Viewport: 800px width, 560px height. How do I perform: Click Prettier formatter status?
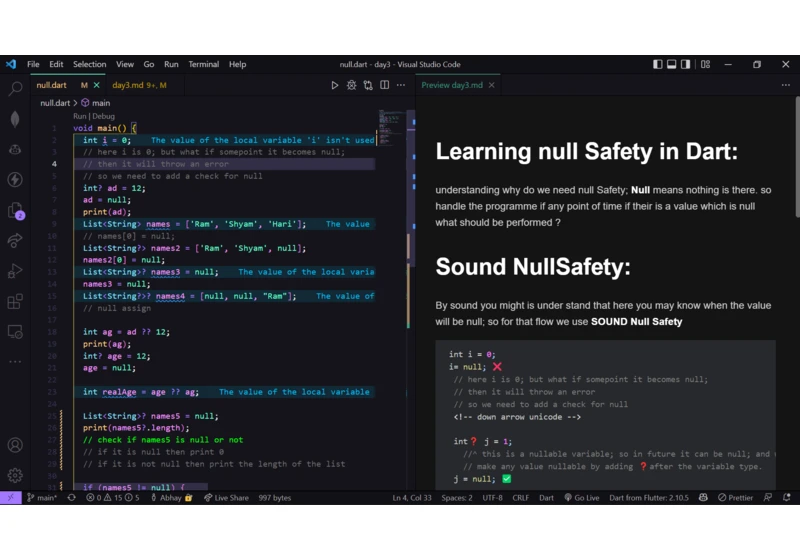click(x=735, y=498)
